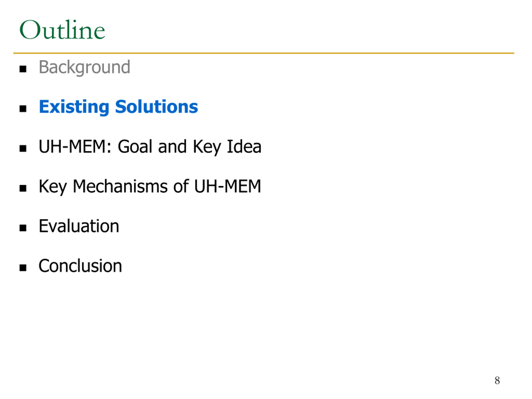Select the 'Background' outline item
The width and height of the screenshot is (532, 399).
84,68
